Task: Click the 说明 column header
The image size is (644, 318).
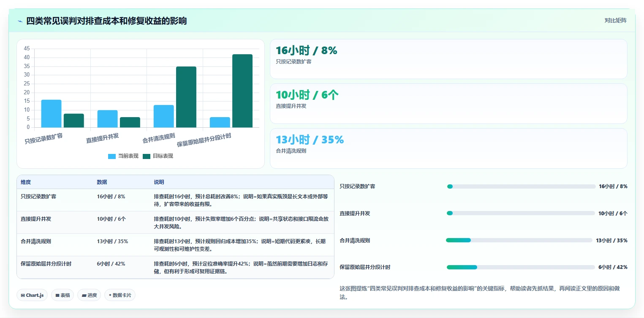Action: point(159,182)
